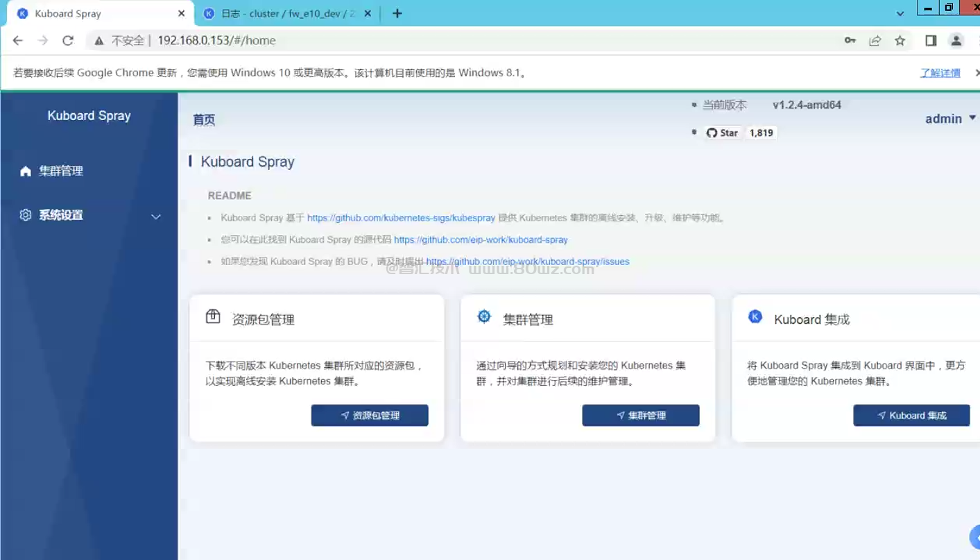Click the 1,819 star count
This screenshot has width=980, height=560.
[761, 133]
